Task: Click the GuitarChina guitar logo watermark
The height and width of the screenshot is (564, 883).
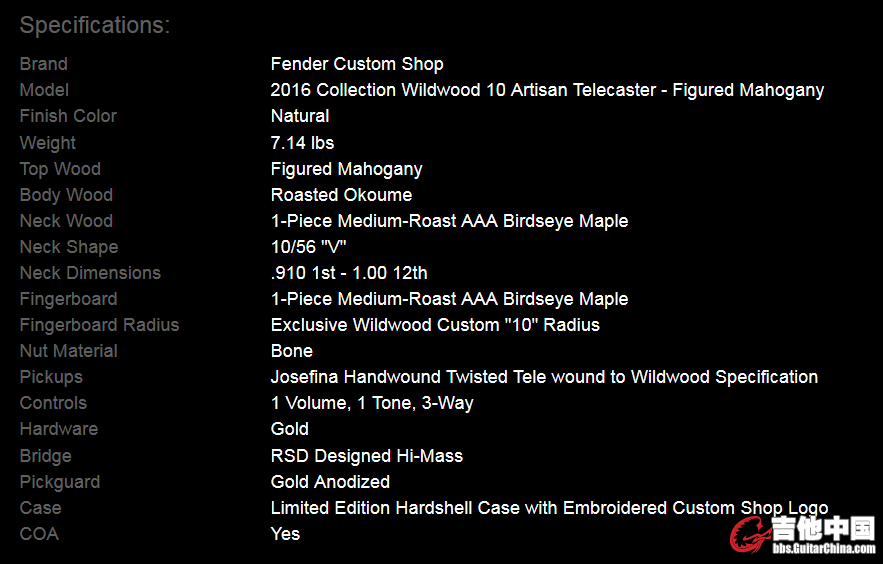Action: [749, 536]
